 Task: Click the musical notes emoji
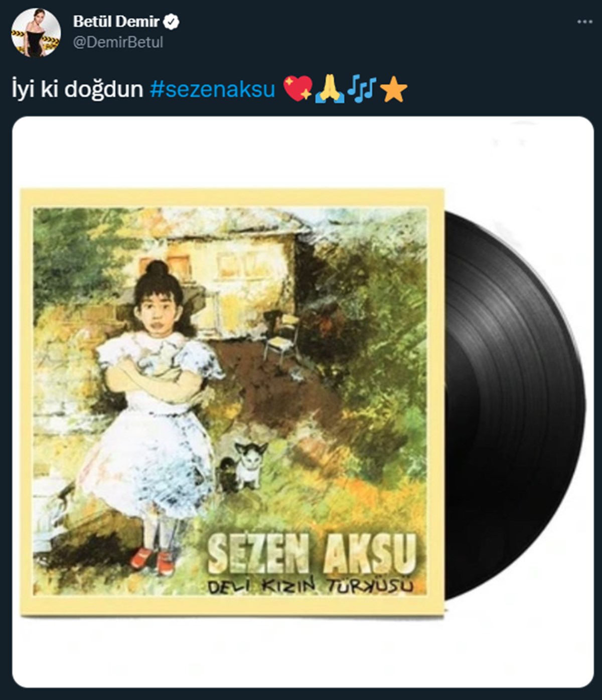[361, 89]
